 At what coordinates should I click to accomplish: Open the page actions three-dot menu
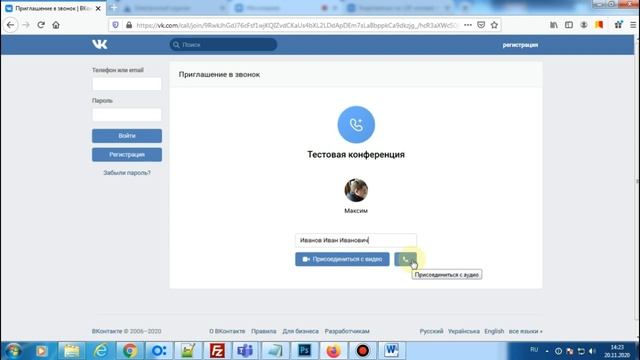click(468, 25)
